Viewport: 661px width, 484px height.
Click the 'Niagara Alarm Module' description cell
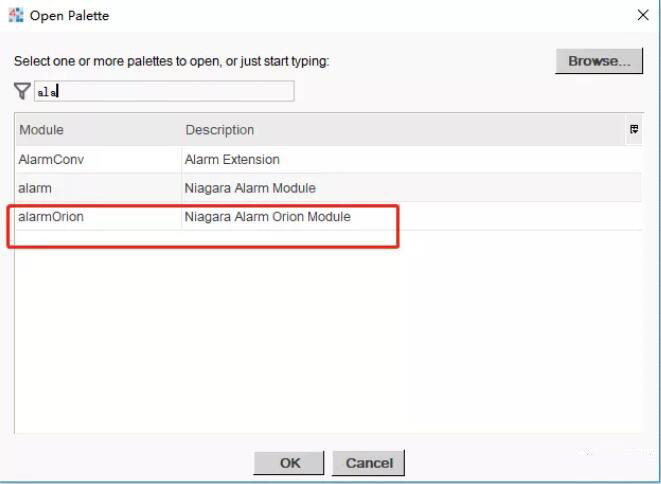(x=412, y=188)
